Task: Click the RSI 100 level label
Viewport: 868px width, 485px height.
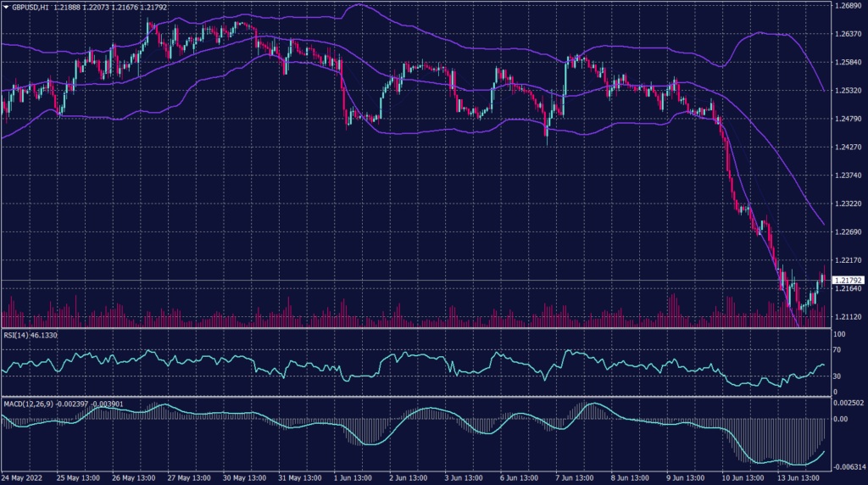Action: coord(840,335)
